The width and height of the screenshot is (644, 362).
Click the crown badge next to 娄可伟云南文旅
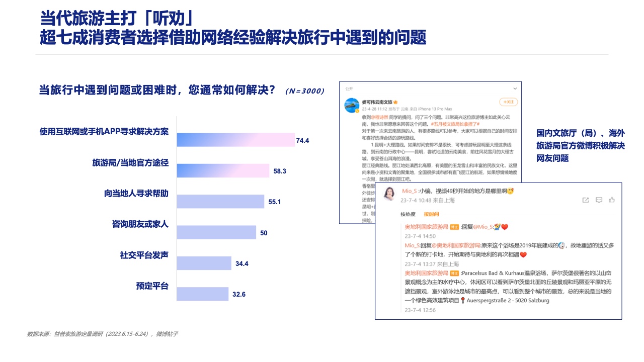tap(396, 102)
